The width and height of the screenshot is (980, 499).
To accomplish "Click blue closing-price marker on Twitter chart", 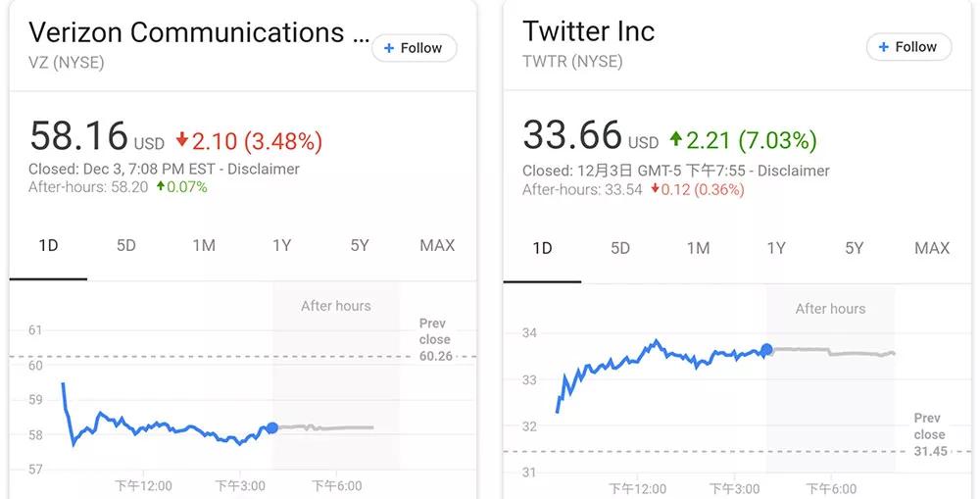I will [766, 349].
